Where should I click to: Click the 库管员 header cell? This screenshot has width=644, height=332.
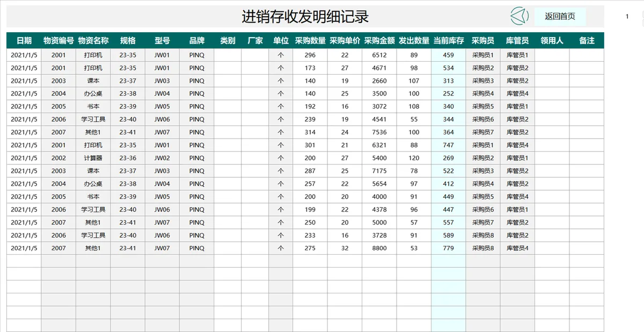(x=517, y=40)
